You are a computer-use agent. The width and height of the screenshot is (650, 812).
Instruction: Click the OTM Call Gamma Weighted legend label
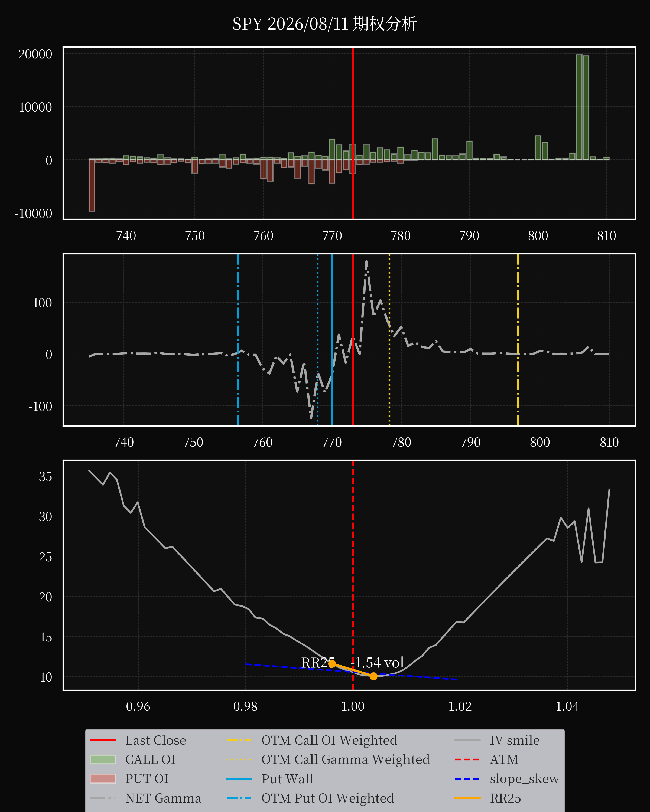(346, 760)
